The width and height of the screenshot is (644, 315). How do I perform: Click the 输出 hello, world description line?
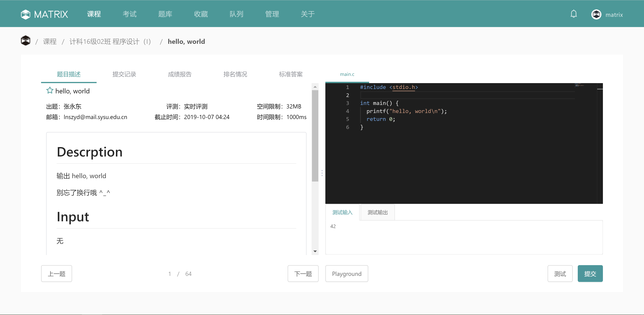point(81,176)
